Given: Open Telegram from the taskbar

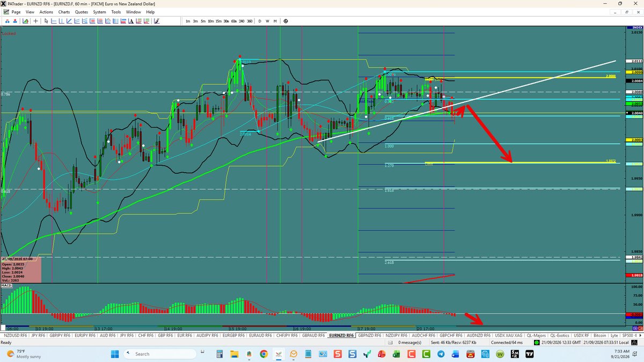Looking at the screenshot, I should point(441,354).
